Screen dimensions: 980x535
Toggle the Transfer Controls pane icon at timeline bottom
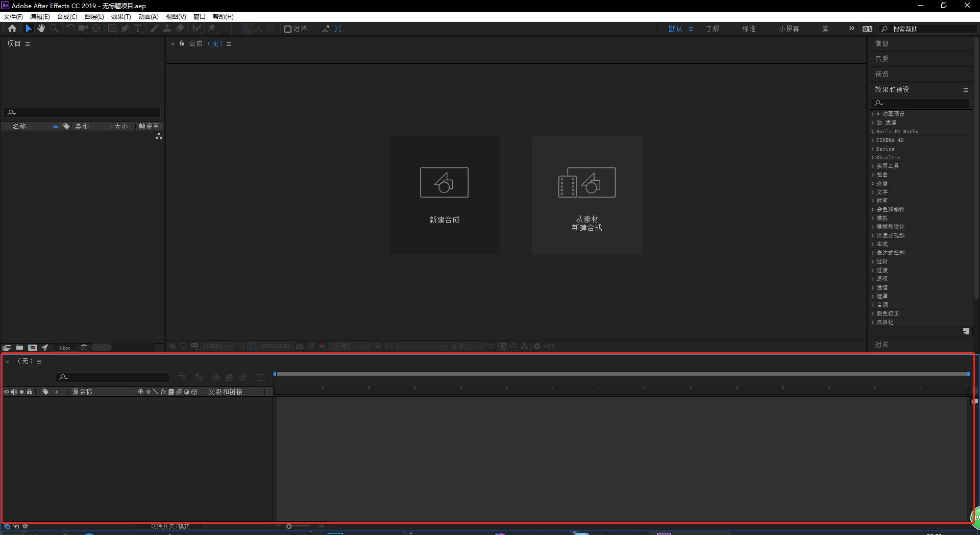pos(16,526)
